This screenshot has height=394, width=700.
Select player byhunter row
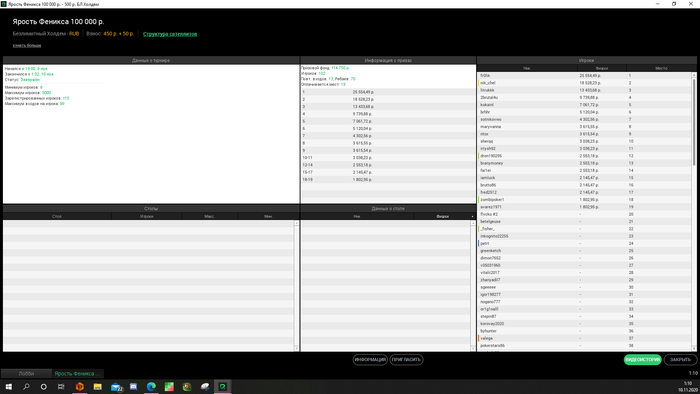[584, 331]
